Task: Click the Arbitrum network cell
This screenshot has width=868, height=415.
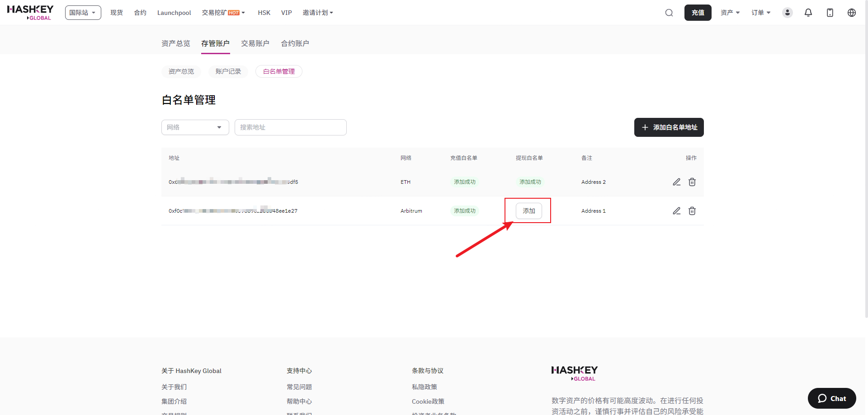Action: pyautogui.click(x=411, y=211)
